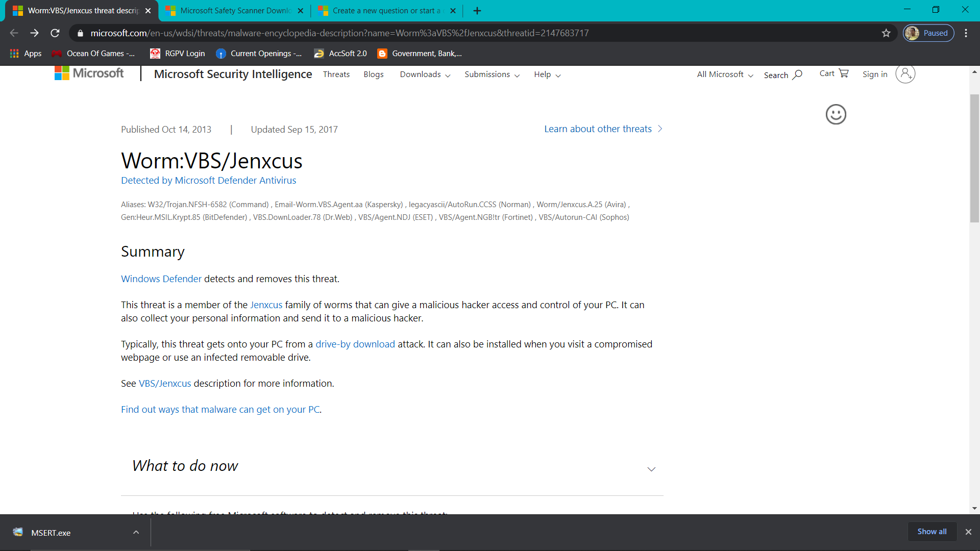Open the Cart
The width and height of the screenshot is (980, 551).
pyautogui.click(x=834, y=73)
